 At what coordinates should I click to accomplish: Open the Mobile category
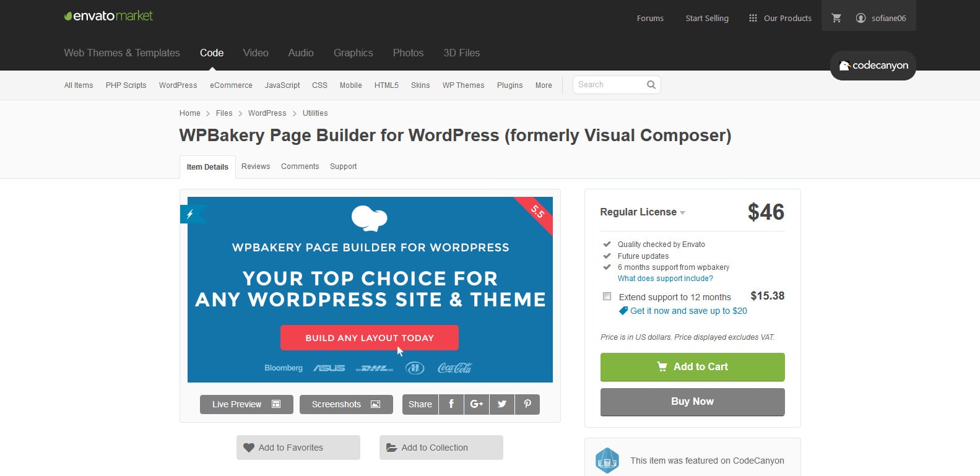coord(351,85)
